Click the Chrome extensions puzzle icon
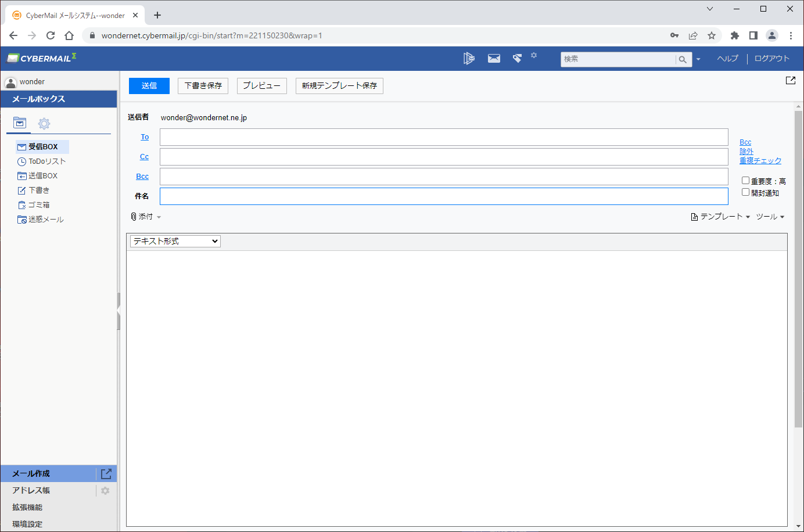Screen dimensions: 804x532 [x=735, y=35]
